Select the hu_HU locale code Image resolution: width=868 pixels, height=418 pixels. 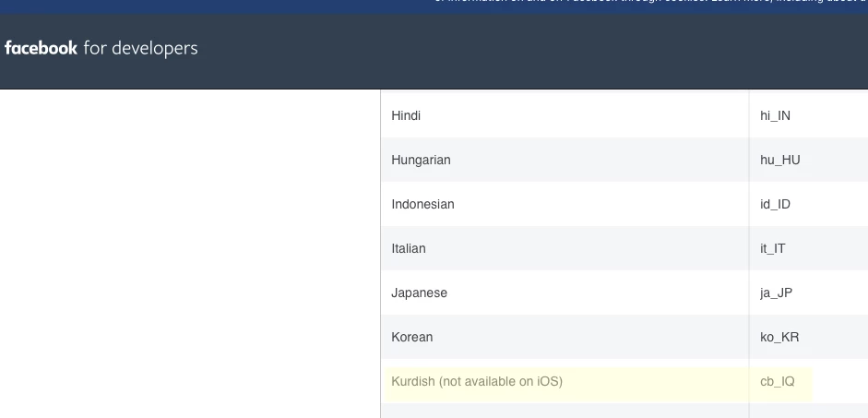pyautogui.click(x=780, y=160)
